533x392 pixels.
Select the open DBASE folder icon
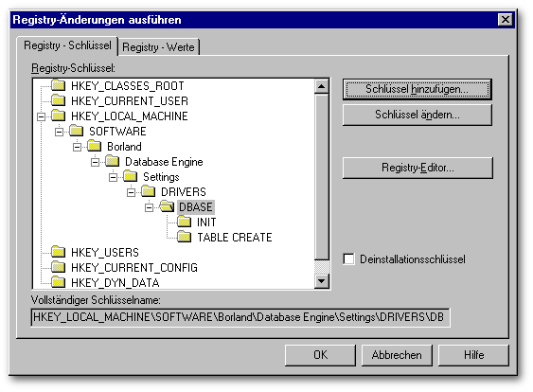coord(167,206)
